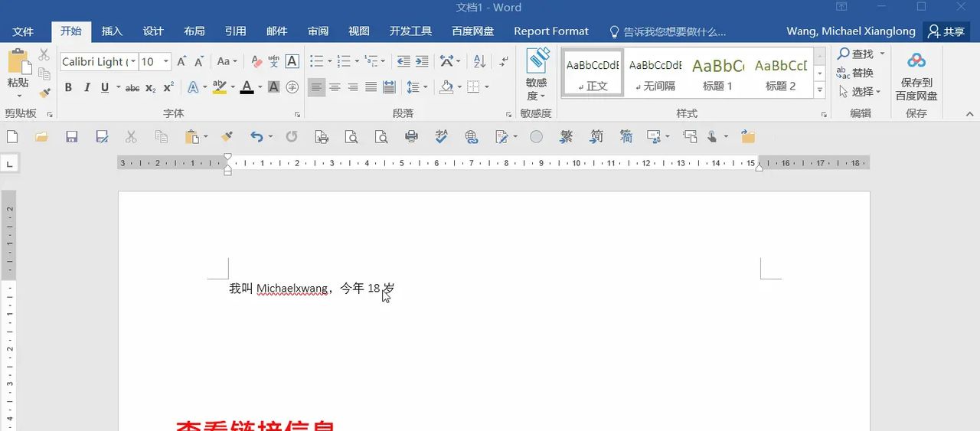Create new blank document from quick toolbar
The width and height of the screenshot is (980, 431).
click(12, 137)
